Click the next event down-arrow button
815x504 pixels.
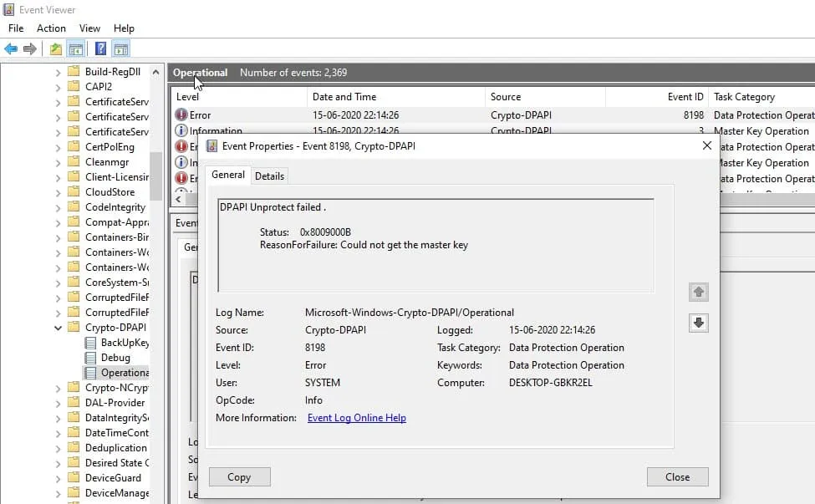[x=699, y=323]
